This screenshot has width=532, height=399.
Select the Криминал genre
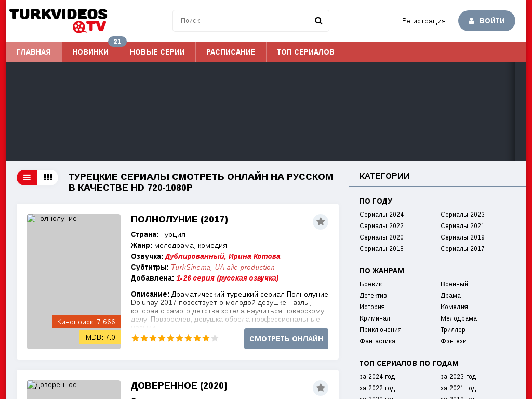coord(375,318)
